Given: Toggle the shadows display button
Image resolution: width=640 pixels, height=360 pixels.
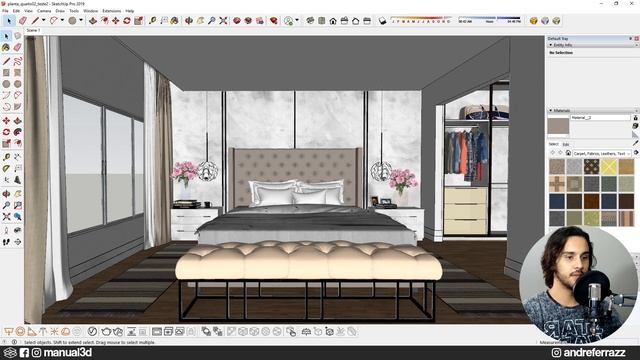Looking at the screenshot, I should click(382, 21).
